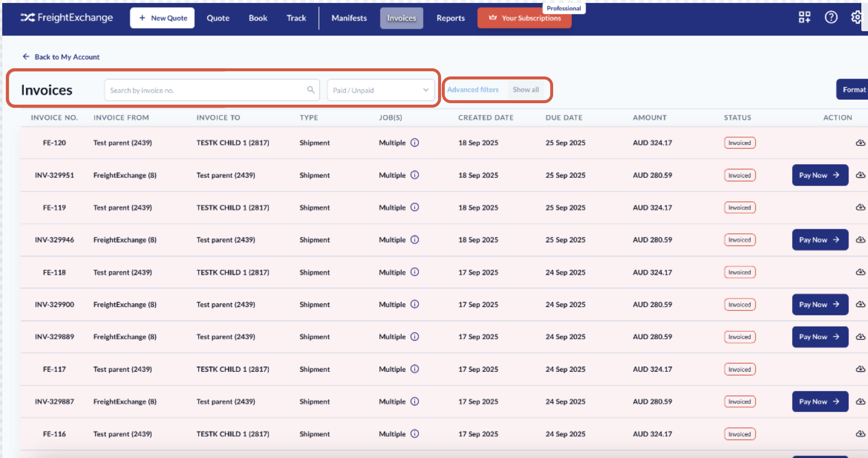Click the info icon for invoice FE-120 jobs
Image resolution: width=868 pixels, height=458 pixels.
tap(415, 143)
